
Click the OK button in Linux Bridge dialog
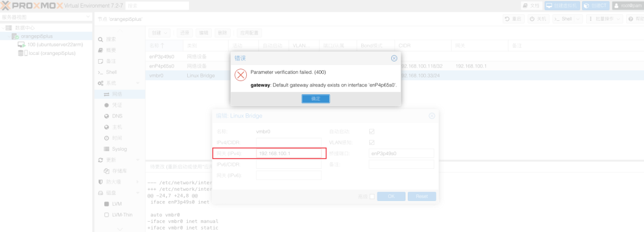point(391,196)
